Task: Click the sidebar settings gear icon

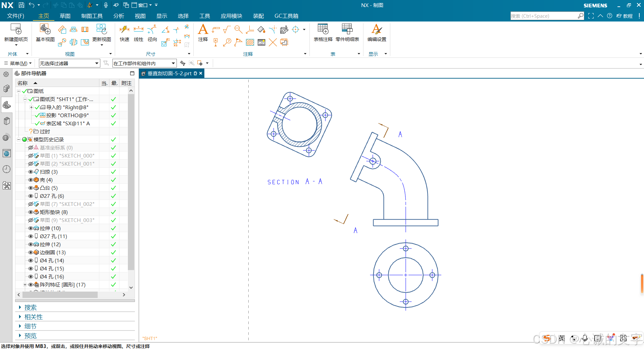Action: click(x=6, y=74)
